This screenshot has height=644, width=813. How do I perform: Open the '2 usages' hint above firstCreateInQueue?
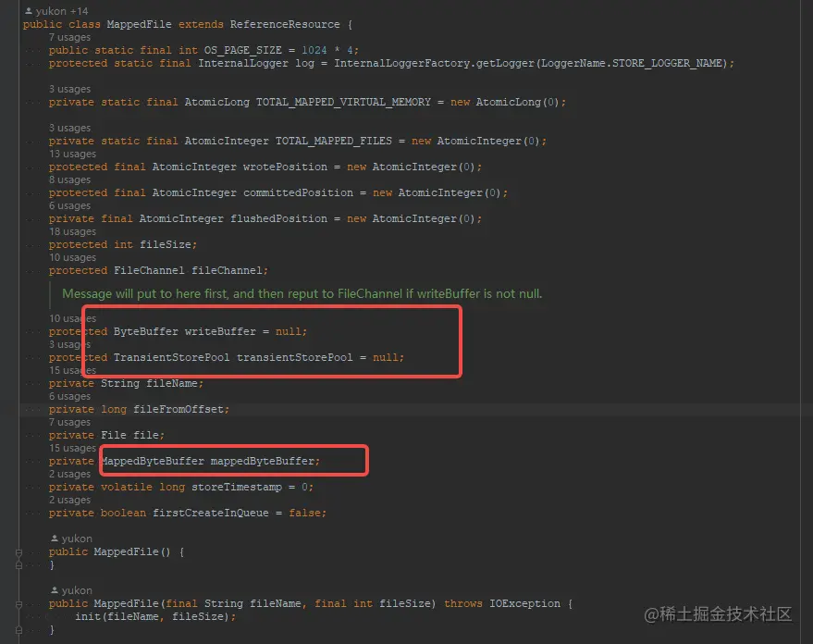point(69,500)
